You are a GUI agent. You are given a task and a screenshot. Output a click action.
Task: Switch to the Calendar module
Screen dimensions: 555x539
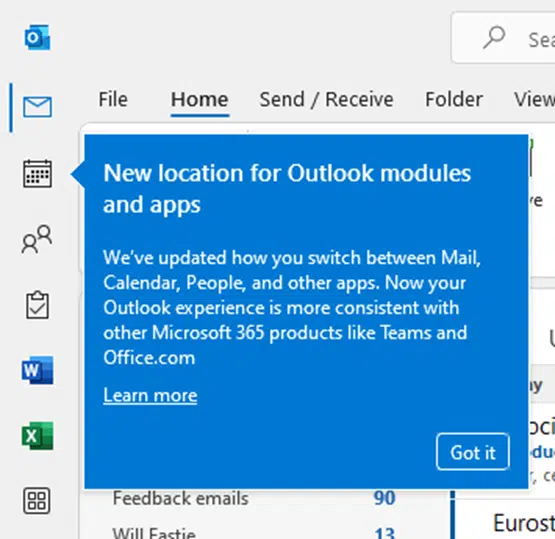click(38, 173)
